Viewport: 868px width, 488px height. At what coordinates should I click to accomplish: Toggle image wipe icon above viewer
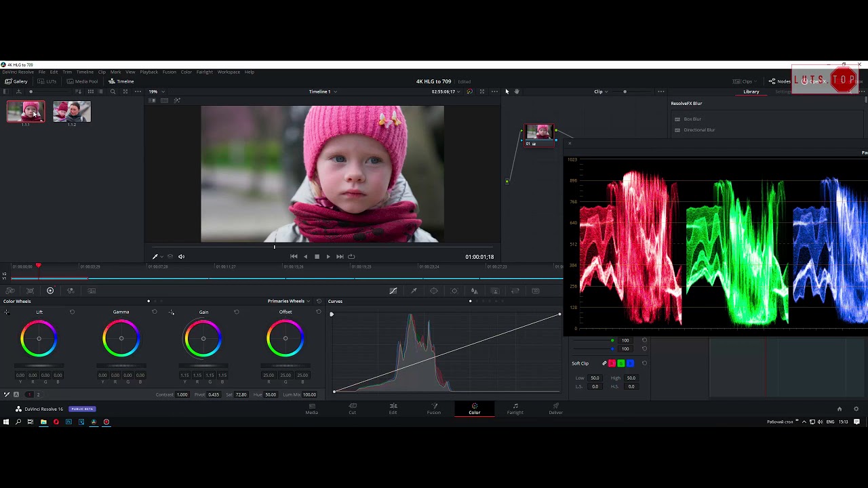click(x=153, y=100)
